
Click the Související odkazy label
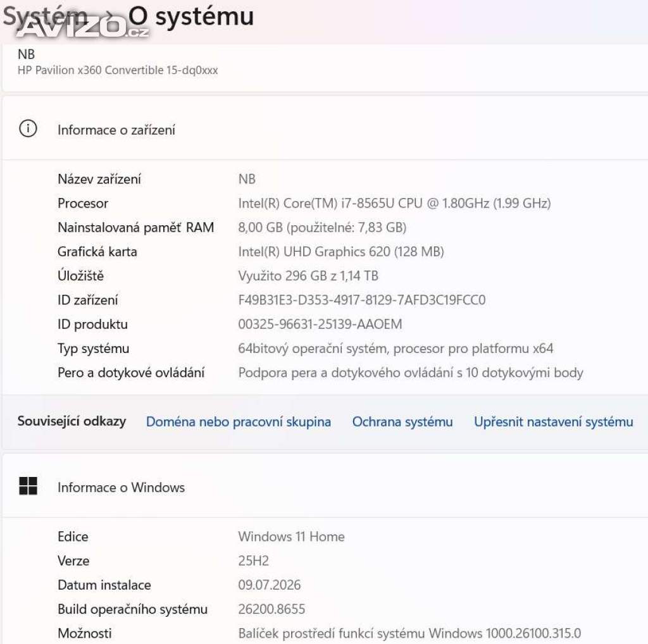tap(72, 421)
